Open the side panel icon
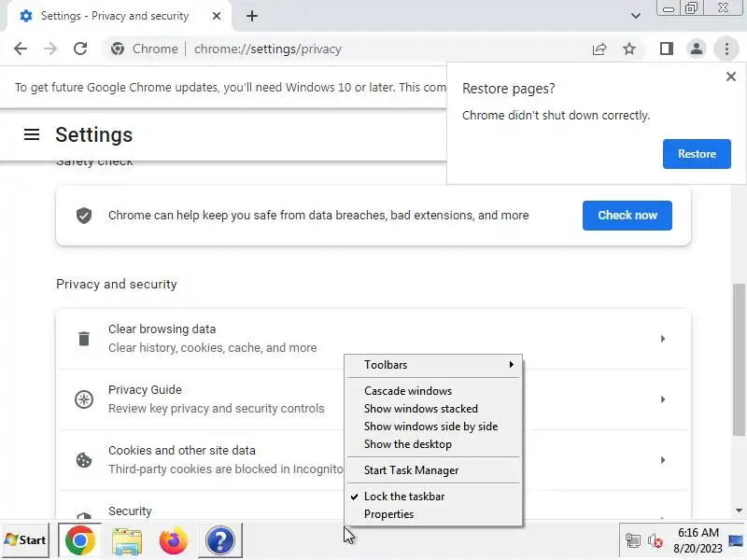Viewport: 747px width, 560px height. click(x=667, y=49)
